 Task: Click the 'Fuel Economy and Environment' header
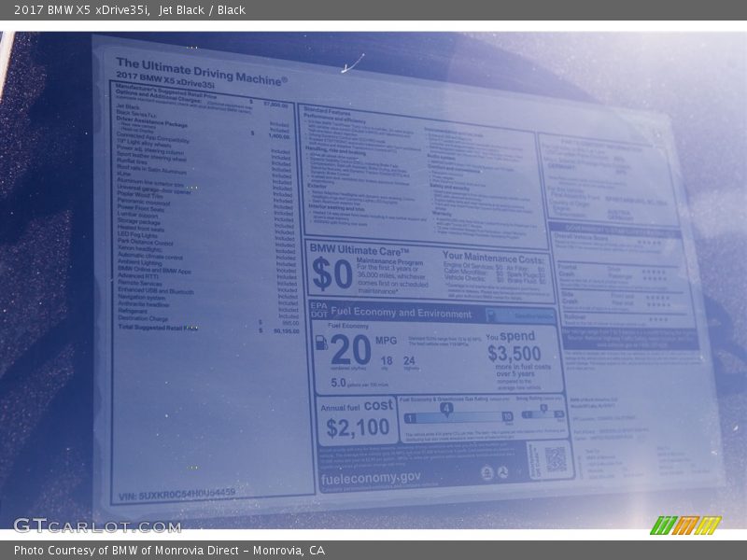tap(402, 313)
